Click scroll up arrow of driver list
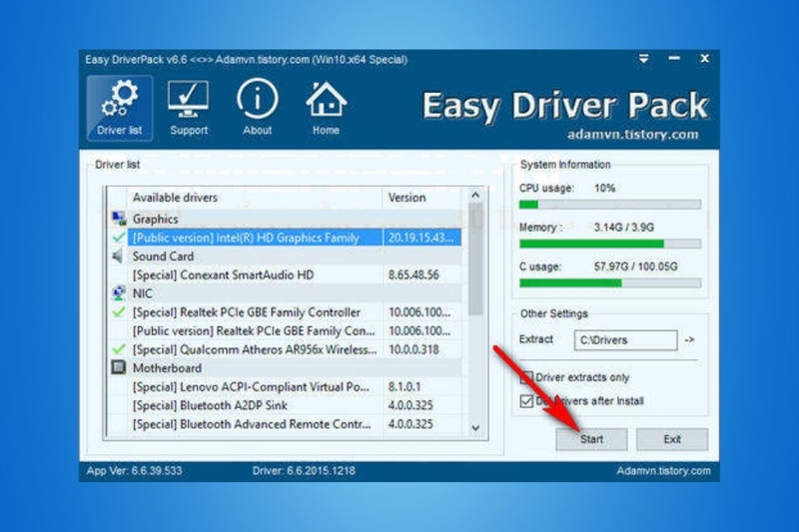Image resolution: width=799 pixels, height=532 pixels. coord(475,195)
